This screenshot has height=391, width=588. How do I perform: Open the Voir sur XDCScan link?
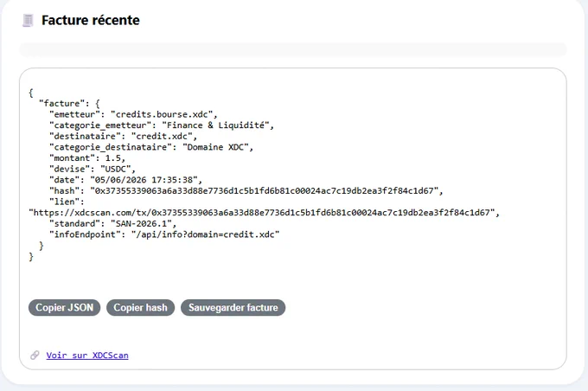pos(87,356)
